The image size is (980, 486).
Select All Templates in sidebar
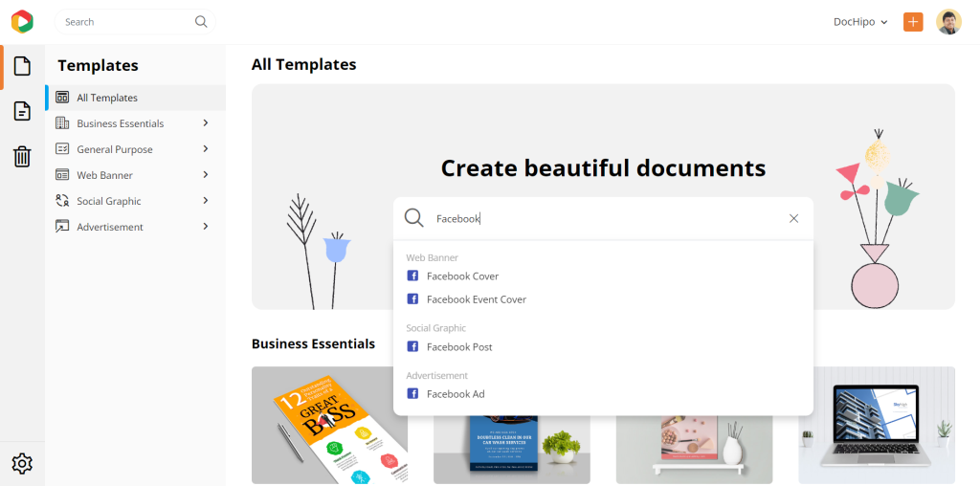tap(136, 98)
